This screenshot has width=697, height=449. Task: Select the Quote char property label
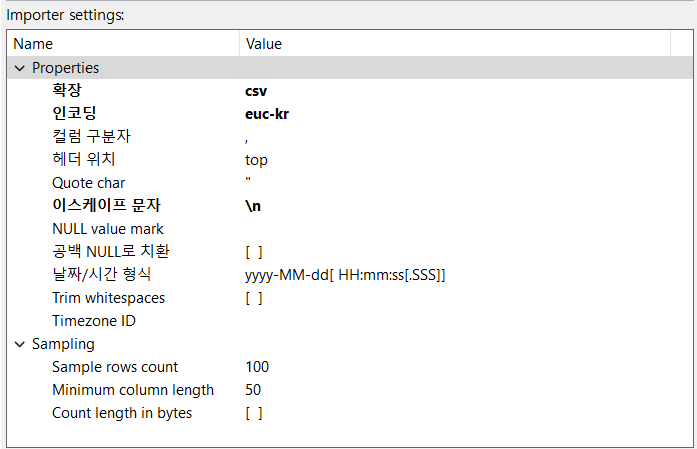click(88, 183)
